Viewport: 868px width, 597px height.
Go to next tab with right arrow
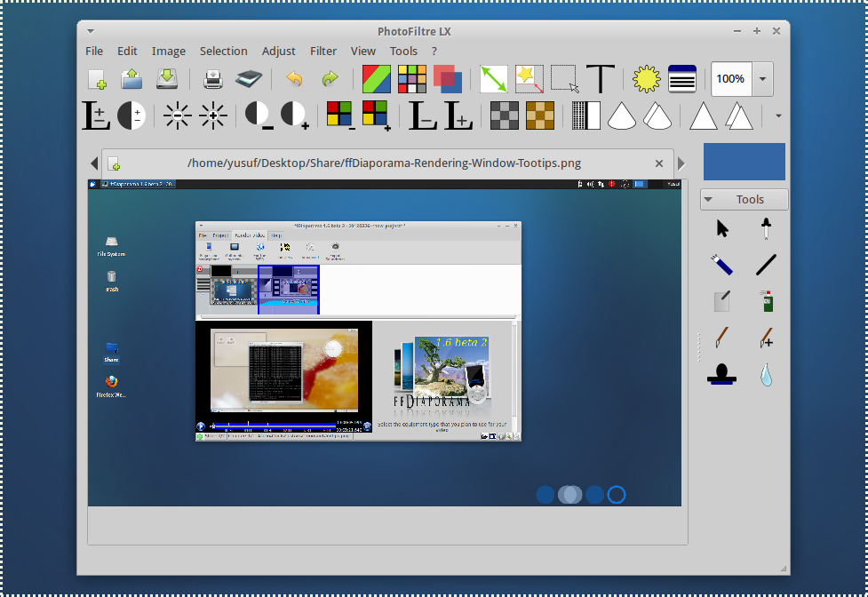681,163
